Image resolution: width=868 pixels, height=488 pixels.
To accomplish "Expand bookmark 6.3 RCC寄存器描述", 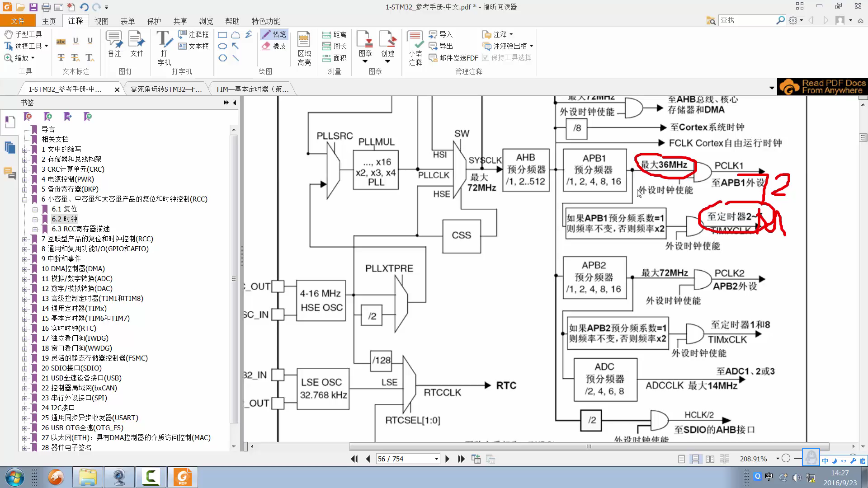I will point(35,229).
